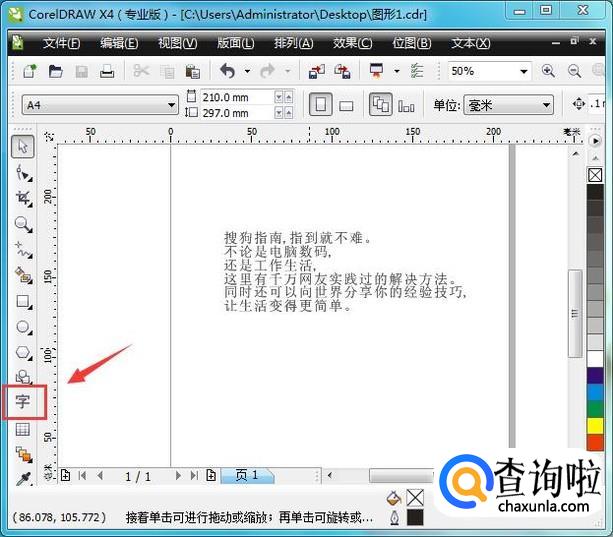Pick the yellow color swatch
This screenshot has width=613, height=537.
(x=595, y=425)
